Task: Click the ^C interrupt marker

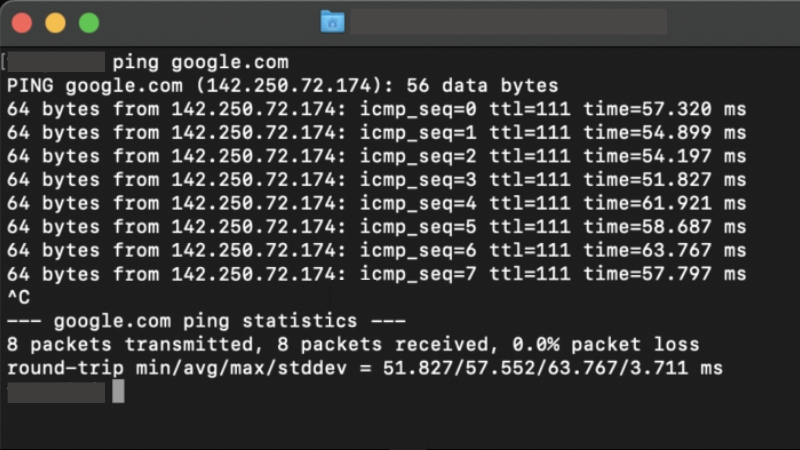Action: click(x=19, y=297)
